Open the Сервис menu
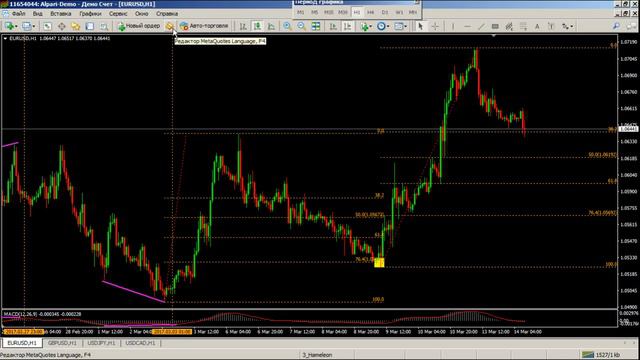The height and width of the screenshot is (360, 640). (x=118, y=14)
